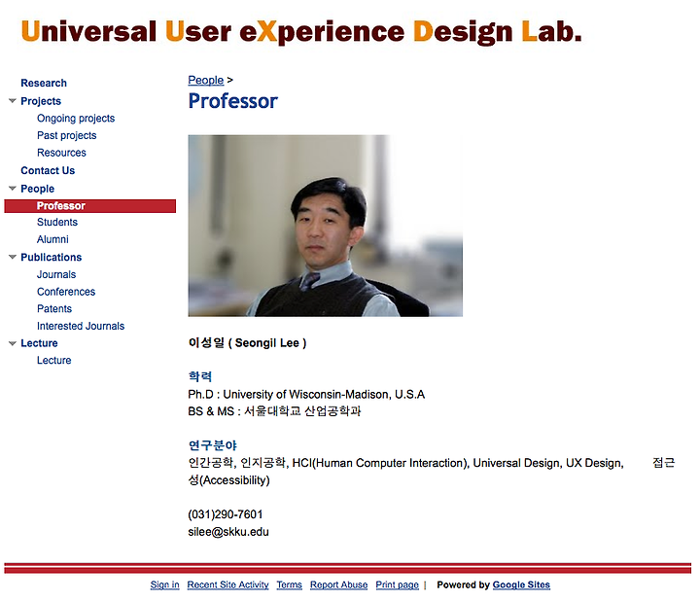Screen dimensions: 700x600
Task: Open the Terms link
Action: pos(290,585)
